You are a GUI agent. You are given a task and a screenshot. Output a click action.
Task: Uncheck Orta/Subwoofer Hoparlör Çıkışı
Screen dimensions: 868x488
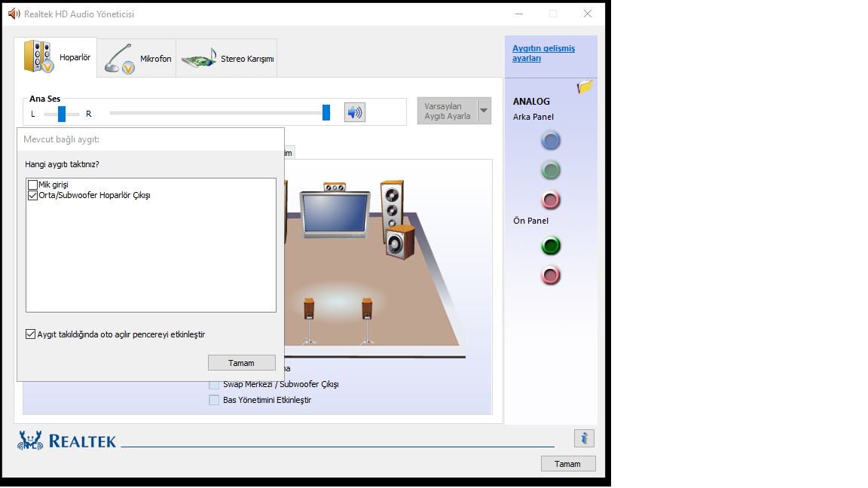pyautogui.click(x=32, y=195)
